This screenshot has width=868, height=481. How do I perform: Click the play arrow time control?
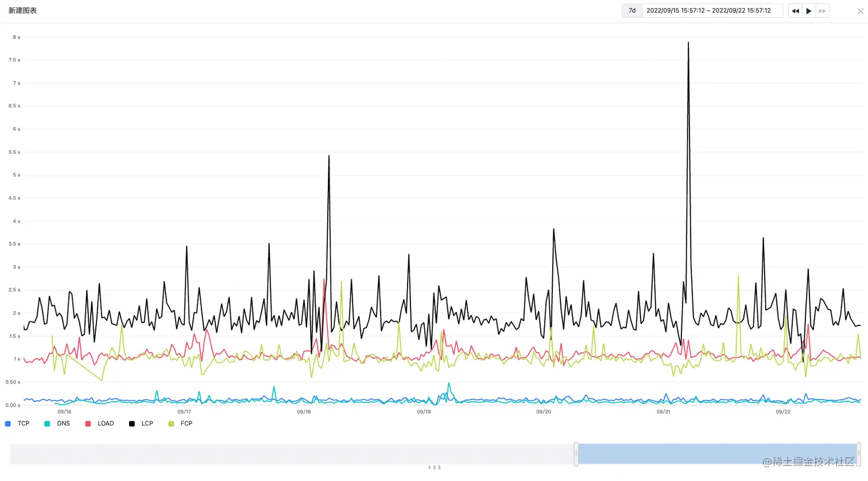pyautogui.click(x=809, y=11)
